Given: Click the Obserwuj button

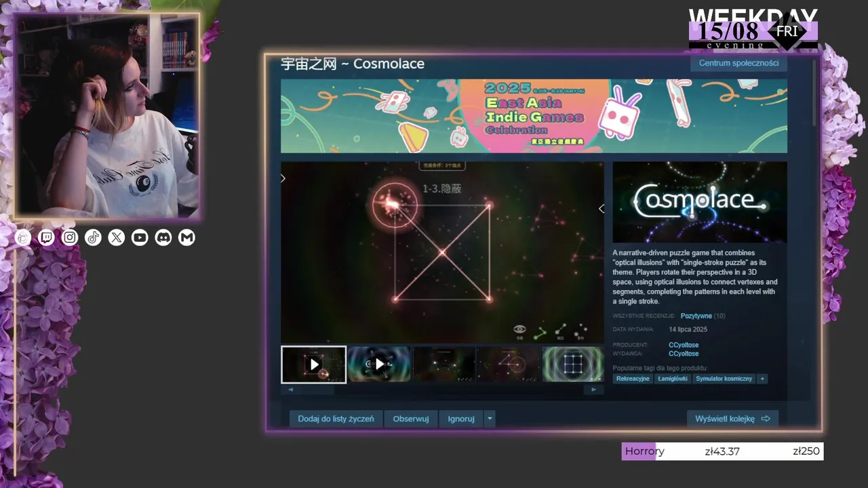Looking at the screenshot, I should pyautogui.click(x=411, y=419).
